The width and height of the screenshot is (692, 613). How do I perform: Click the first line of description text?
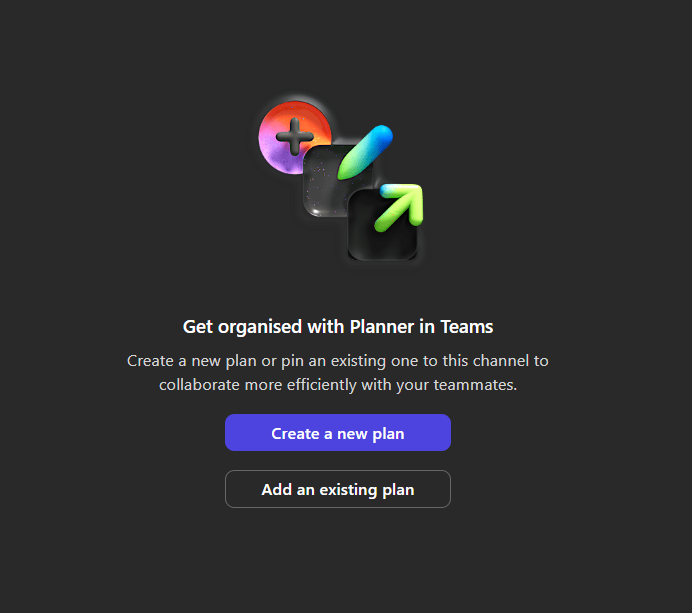tap(338, 360)
